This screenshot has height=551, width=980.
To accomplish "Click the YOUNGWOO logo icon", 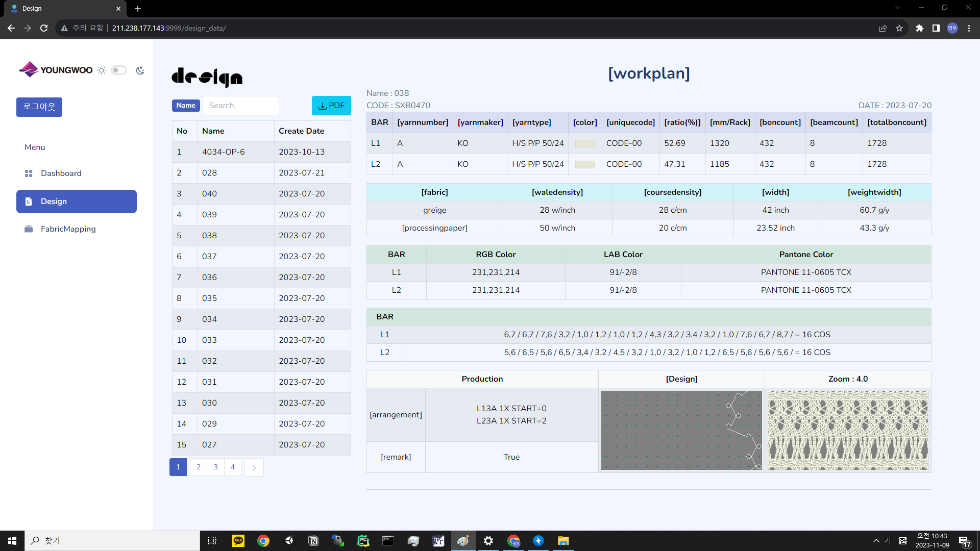I will click(29, 69).
